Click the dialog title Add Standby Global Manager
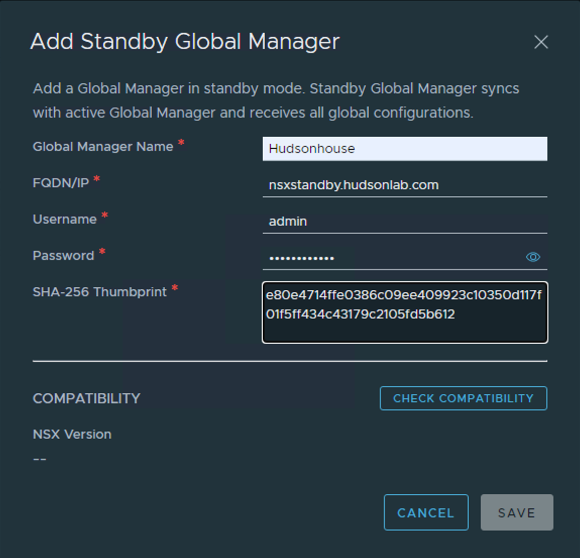This screenshot has width=580, height=558. click(185, 41)
